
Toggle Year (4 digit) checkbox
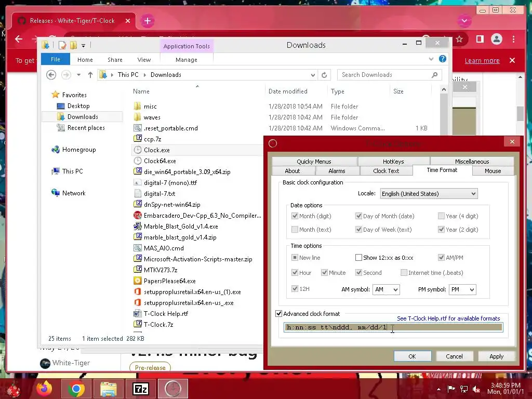coord(442,216)
